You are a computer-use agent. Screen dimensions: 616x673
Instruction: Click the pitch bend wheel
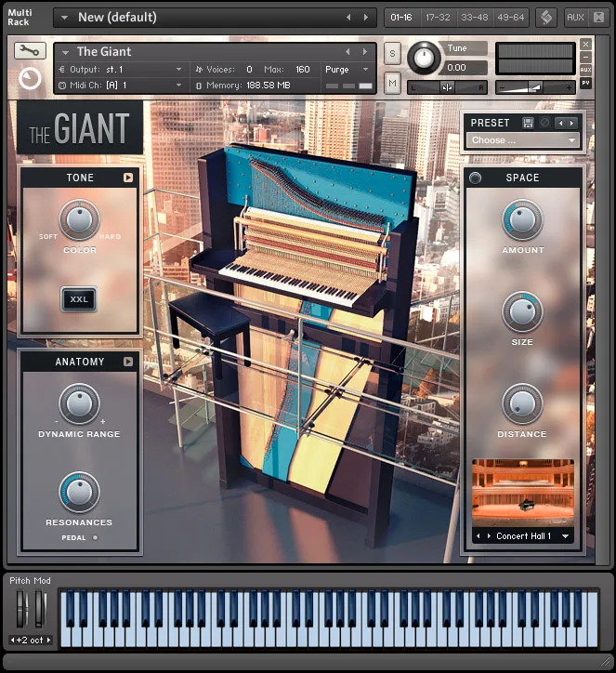point(21,609)
